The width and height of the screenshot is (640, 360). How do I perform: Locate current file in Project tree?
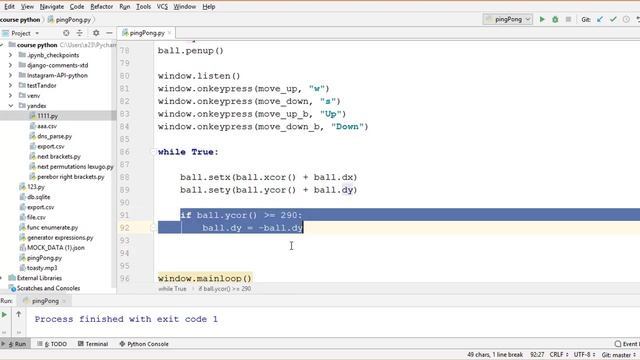coord(66,33)
